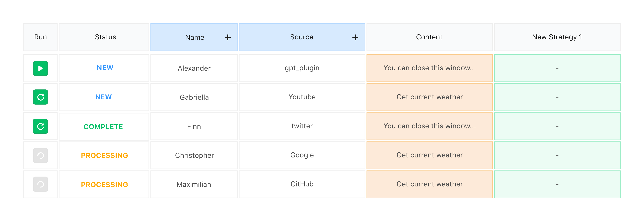Screen dimensions: 644x221
Task: Select the Youtube source cell
Action: point(302,97)
